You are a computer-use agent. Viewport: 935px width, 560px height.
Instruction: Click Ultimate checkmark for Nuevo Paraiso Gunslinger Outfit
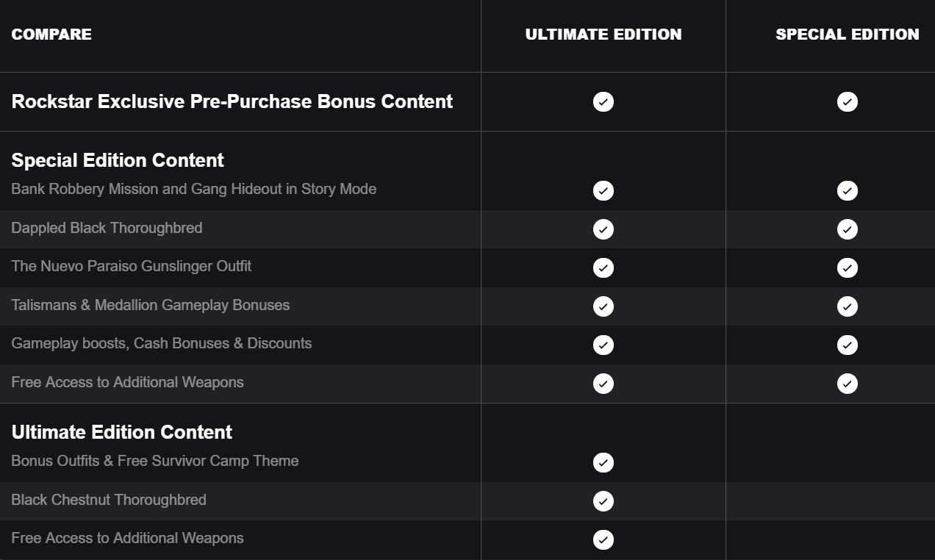pyautogui.click(x=603, y=268)
